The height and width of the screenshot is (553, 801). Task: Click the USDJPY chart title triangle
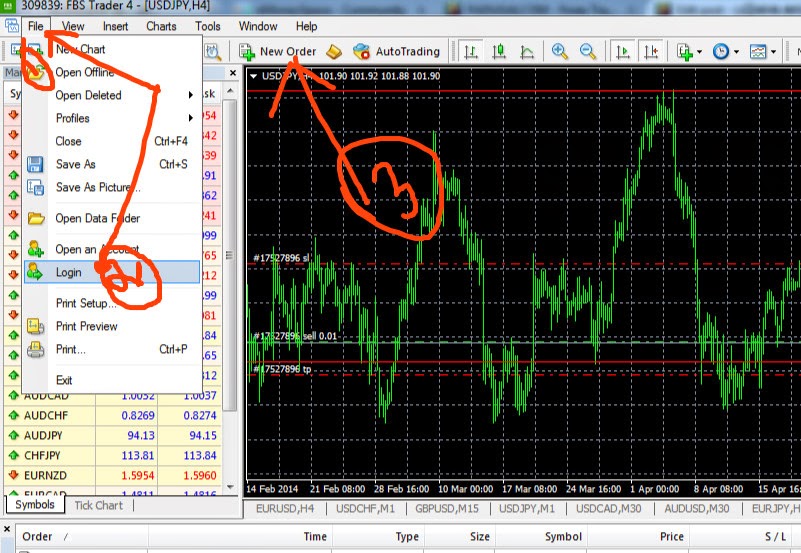coord(253,76)
